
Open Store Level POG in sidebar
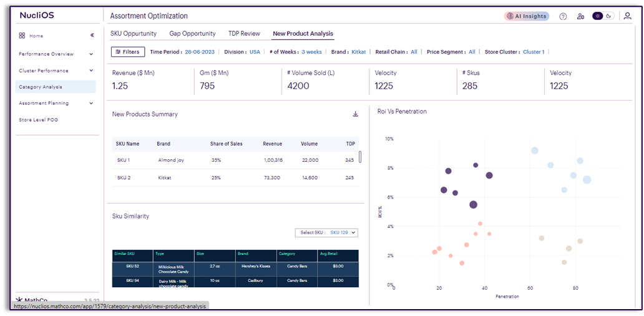(x=39, y=119)
